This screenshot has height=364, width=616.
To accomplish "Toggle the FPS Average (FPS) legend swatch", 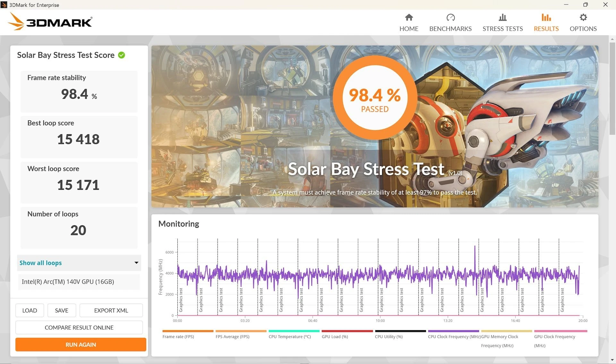I will tap(241, 331).
